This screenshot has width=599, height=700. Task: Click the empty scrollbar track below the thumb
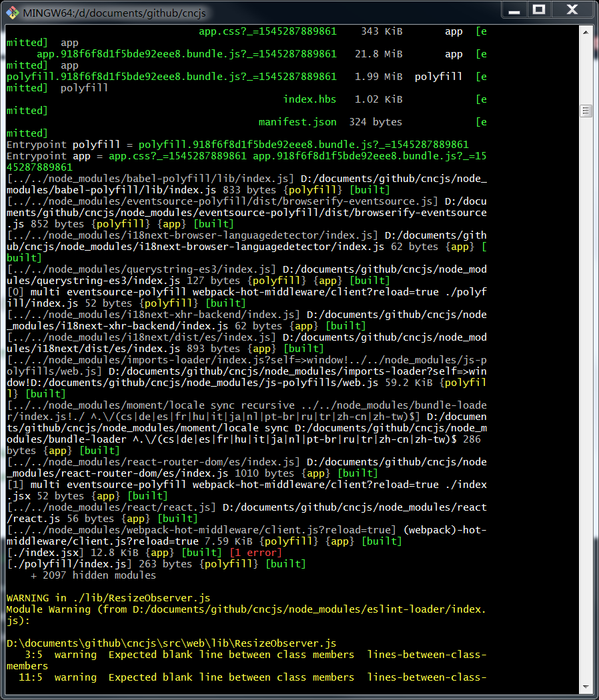tap(586, 400)
